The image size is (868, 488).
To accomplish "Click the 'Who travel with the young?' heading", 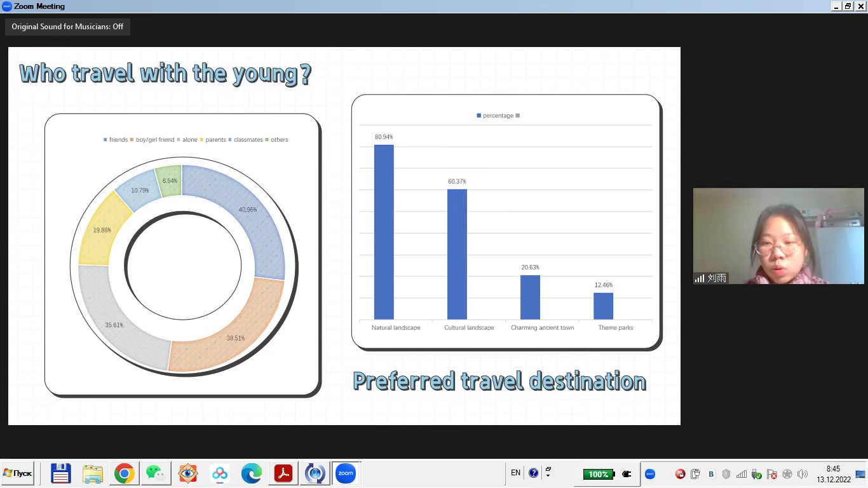I will coord(165,74).
